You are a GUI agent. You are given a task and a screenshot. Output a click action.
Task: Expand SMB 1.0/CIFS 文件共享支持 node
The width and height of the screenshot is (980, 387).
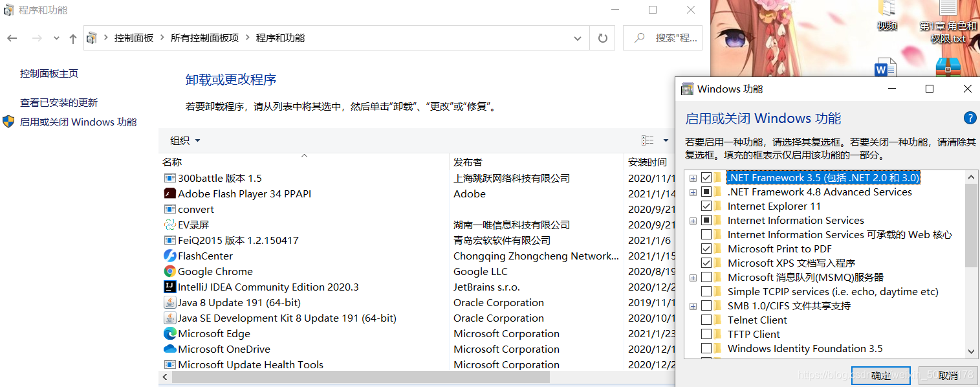693,306
